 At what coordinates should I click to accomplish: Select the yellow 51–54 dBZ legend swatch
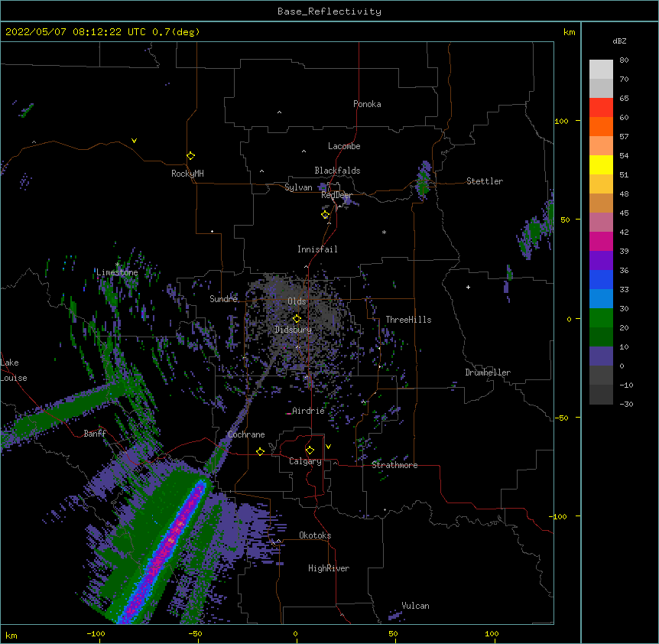601,164
